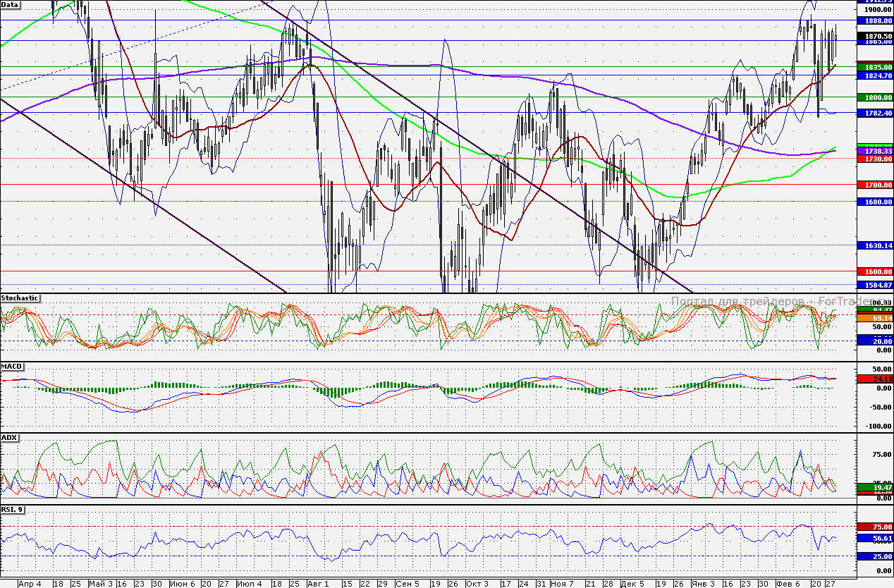The width and height of the screenshot is (894, 588).
Task: Select the red 1600.00 support level tag
Action: [874, 271]
